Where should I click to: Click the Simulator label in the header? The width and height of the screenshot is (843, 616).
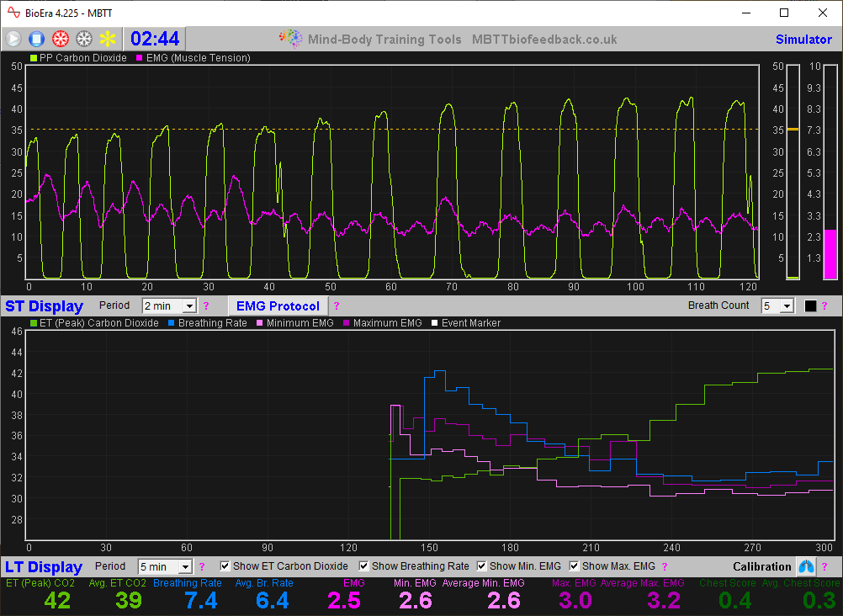point(803,39)
